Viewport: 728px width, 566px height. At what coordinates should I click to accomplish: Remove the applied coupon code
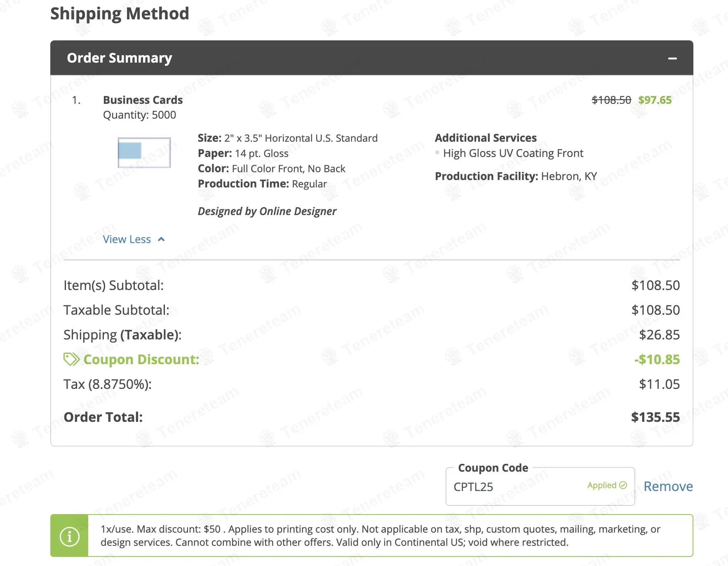(x=668, y=486)
